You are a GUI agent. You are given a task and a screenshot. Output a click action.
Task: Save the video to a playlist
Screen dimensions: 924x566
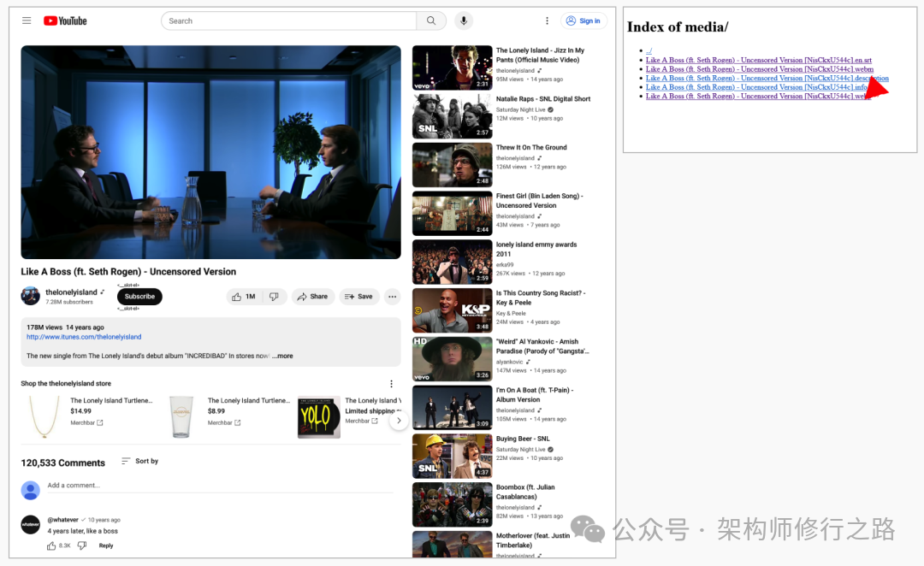[358, 297]
